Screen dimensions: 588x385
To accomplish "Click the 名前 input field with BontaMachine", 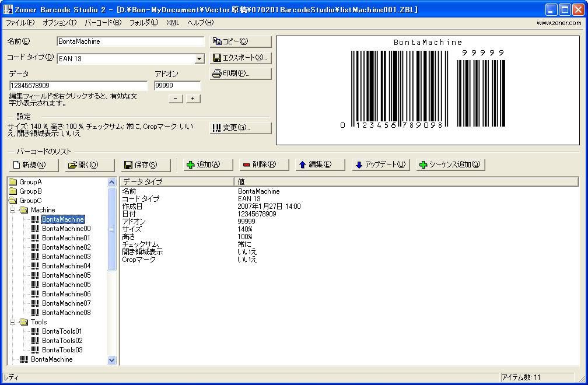I will pos(131,41).
